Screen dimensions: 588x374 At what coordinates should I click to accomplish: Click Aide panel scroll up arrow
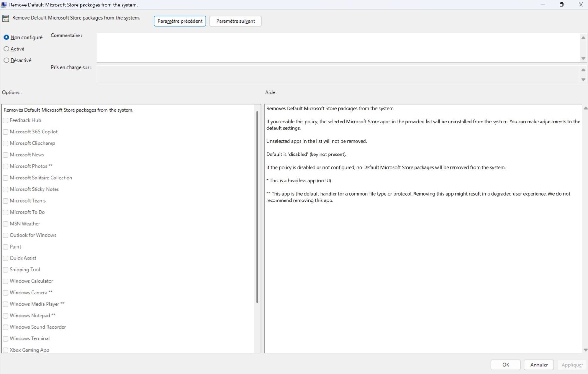(x=585, y=108)
